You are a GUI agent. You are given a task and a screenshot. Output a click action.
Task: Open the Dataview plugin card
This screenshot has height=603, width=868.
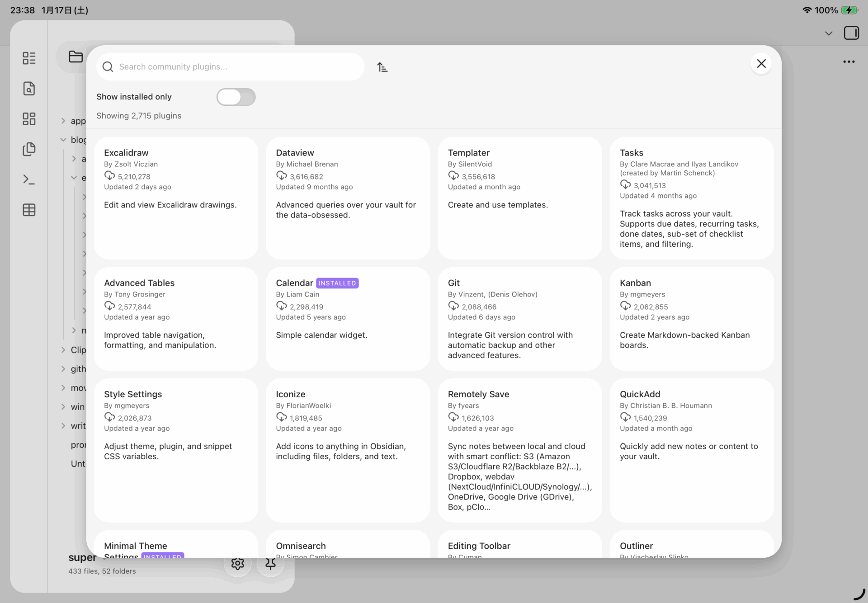click(x=348, y=198)
